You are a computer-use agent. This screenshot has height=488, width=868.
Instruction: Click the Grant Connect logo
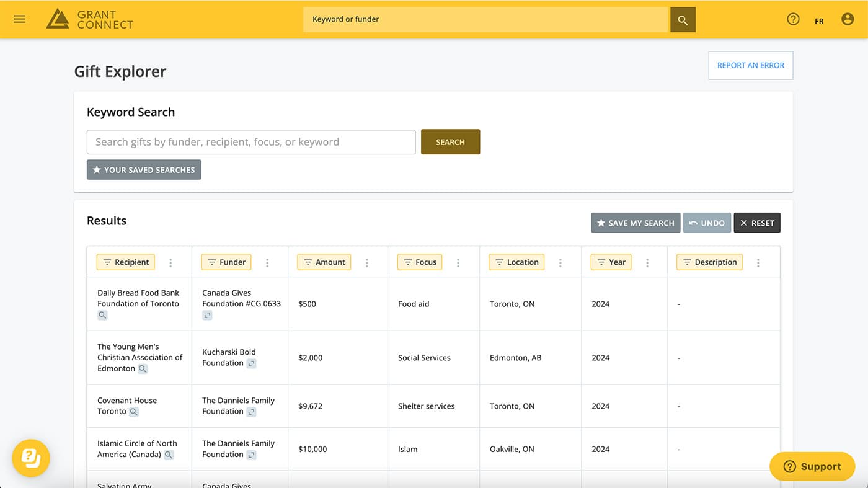pyautogui.click(x=90, y=19)
